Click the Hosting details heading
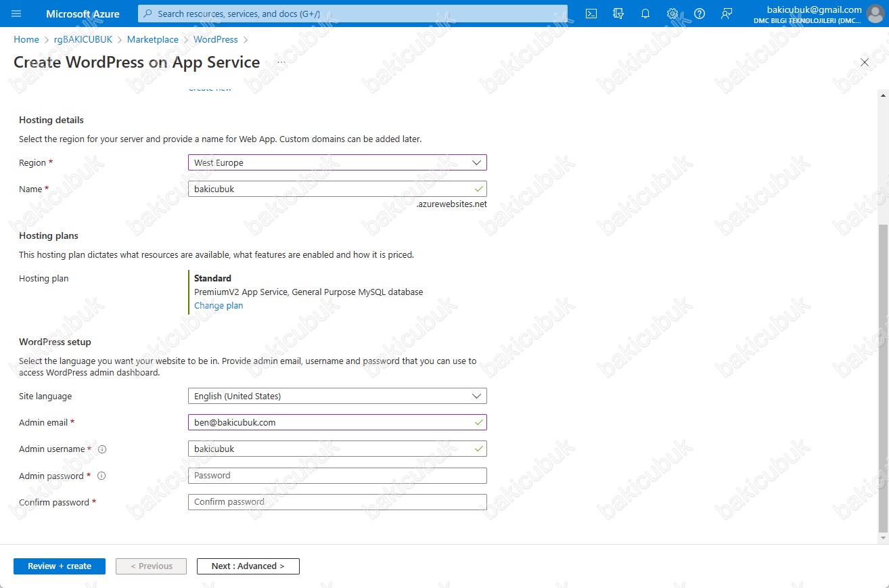 tap(51, 120)
